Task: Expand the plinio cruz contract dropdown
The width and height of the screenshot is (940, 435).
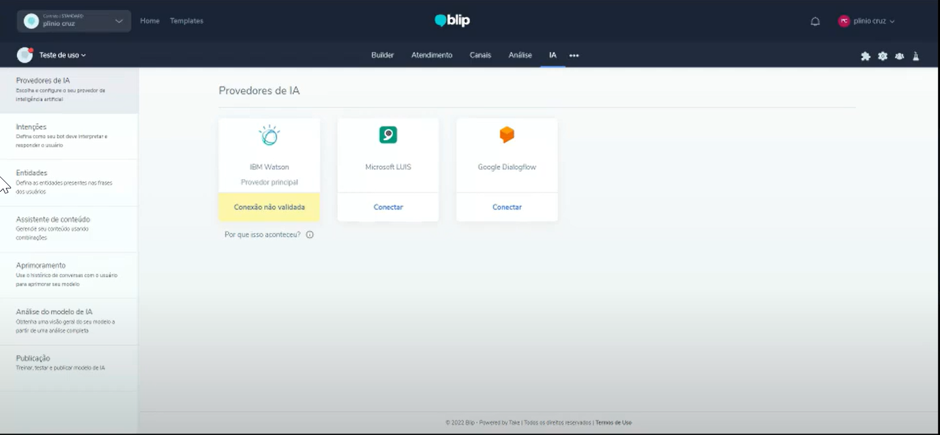Action: click(74, 21)
